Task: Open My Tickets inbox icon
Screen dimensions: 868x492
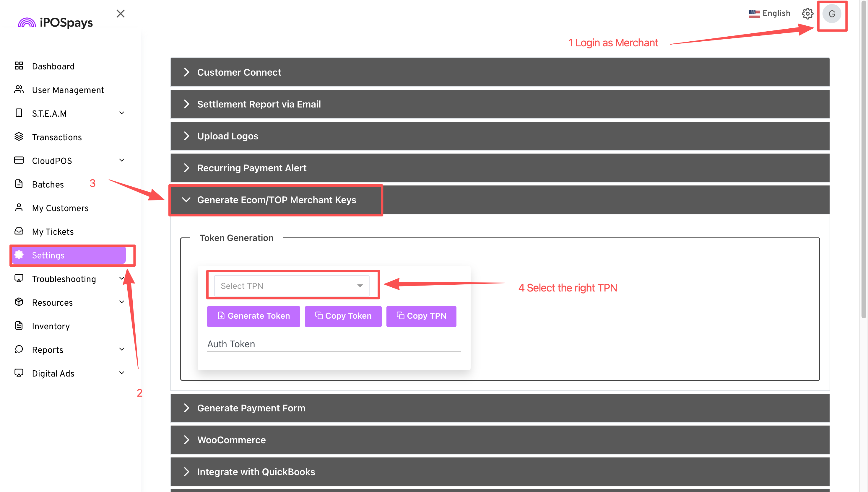Action: (19, 232)
